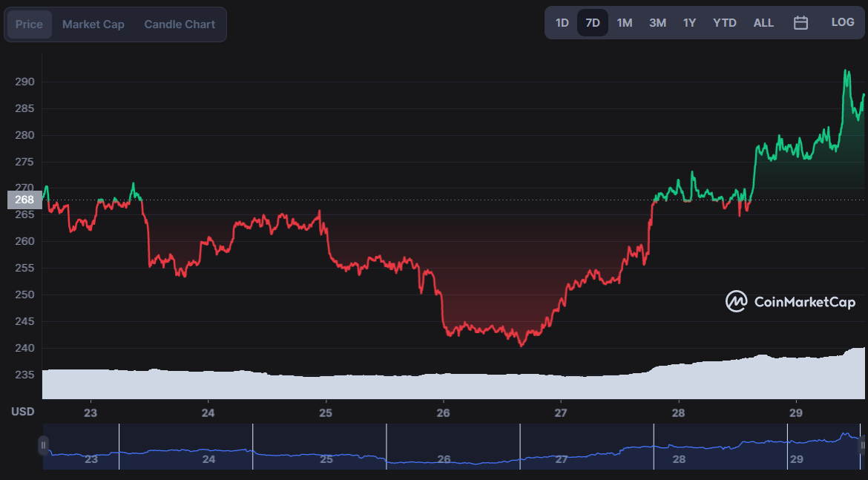Screen dimensions: 868x480
Task: Click the 268 price label on axis
Action: (24, 200)
